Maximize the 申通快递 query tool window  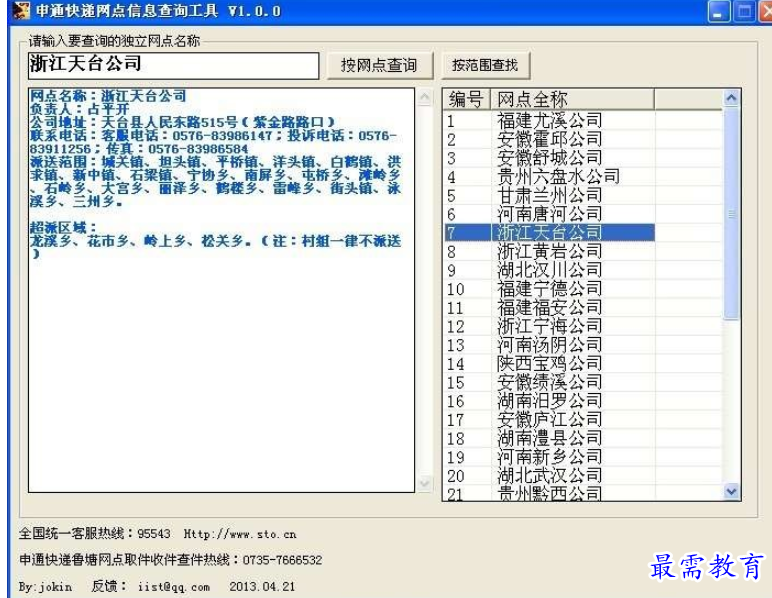coord(744,11)
